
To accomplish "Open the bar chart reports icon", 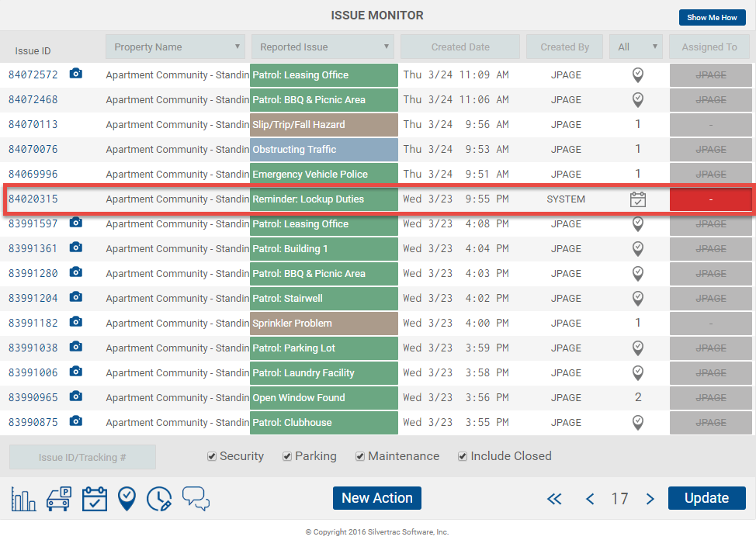I will tap(23, 498).
